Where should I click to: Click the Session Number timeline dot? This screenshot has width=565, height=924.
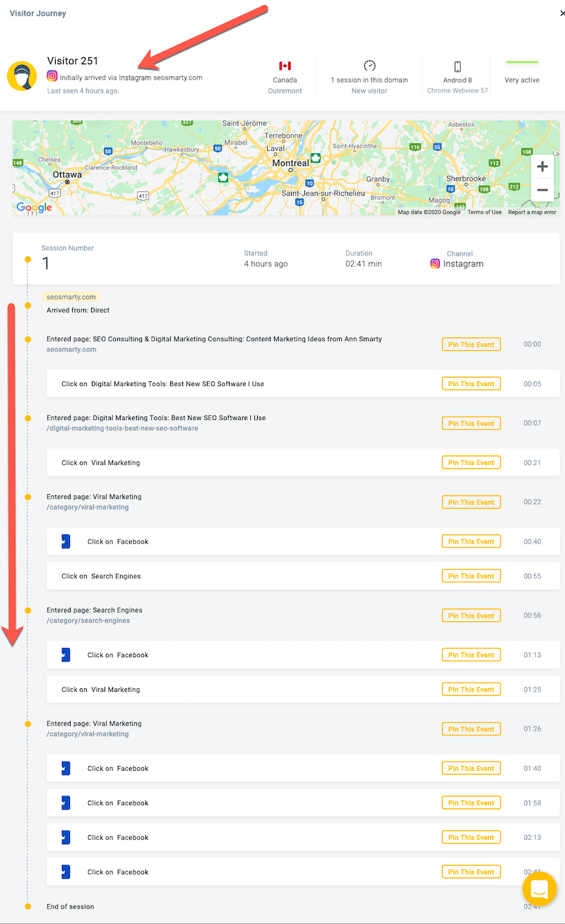pos(28,259)
